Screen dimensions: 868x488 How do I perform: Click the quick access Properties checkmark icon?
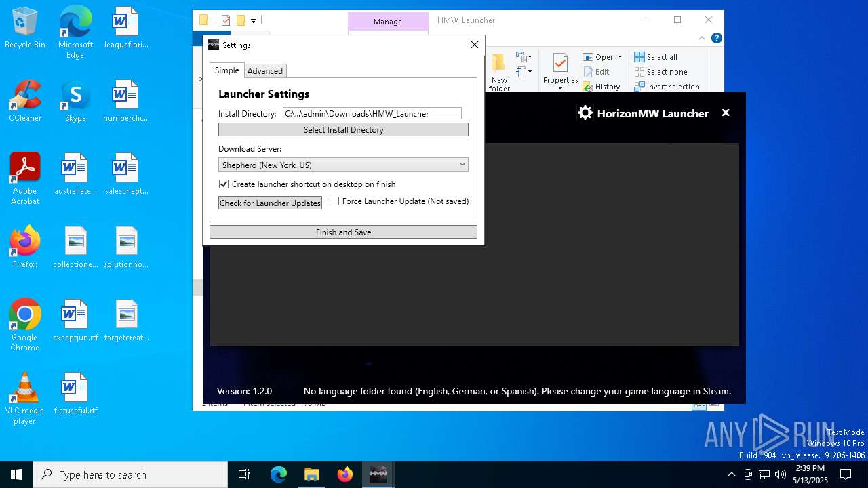click(226, 20)
